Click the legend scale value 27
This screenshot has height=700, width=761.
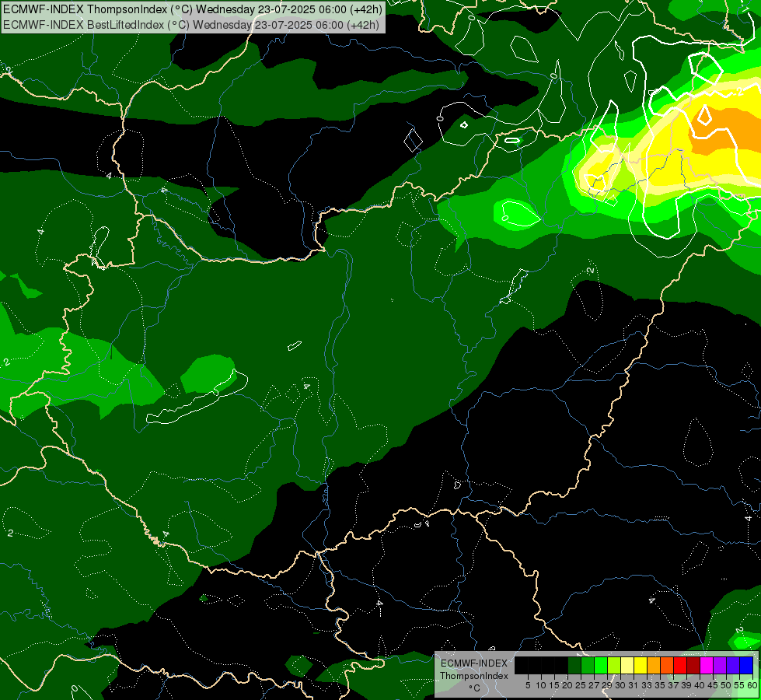[594, 685]
